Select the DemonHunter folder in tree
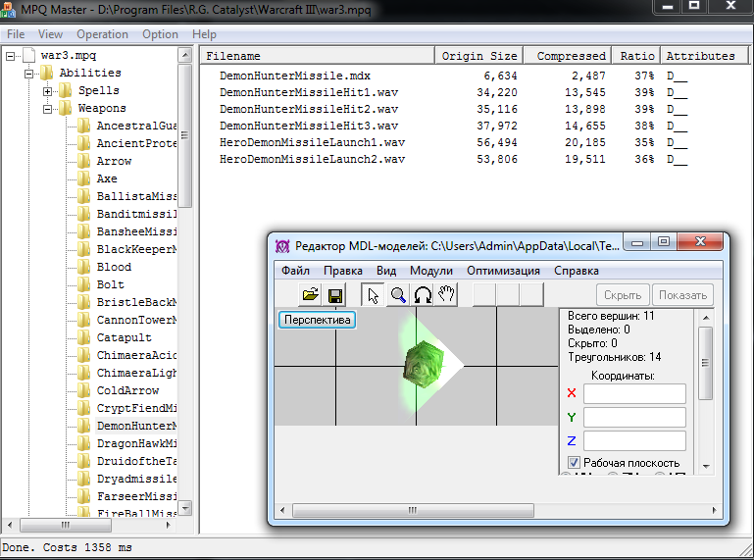 pyautogui.click(x=136, y=426)
